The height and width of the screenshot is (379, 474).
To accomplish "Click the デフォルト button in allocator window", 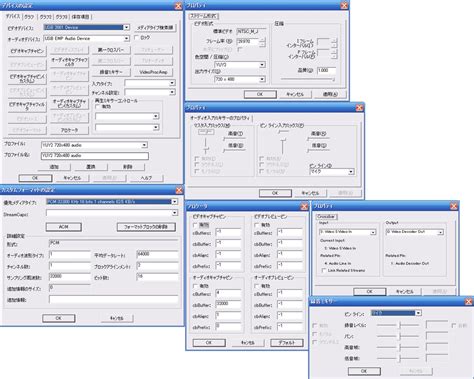I will [x=287, y=343].
